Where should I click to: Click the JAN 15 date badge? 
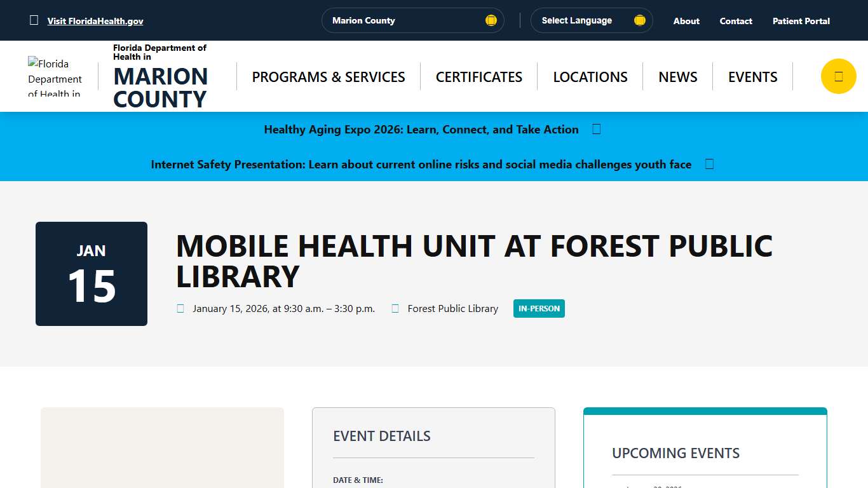(x=91, y=273)
